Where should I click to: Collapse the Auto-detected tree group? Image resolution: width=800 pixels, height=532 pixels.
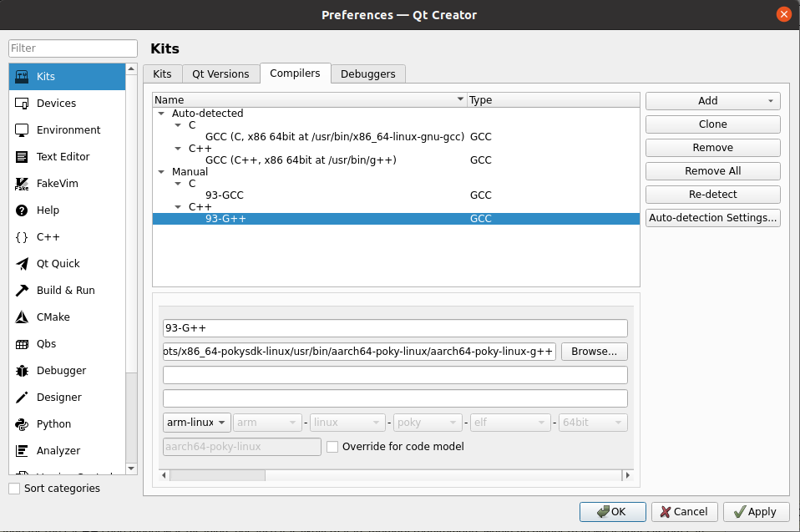(161, 114)
